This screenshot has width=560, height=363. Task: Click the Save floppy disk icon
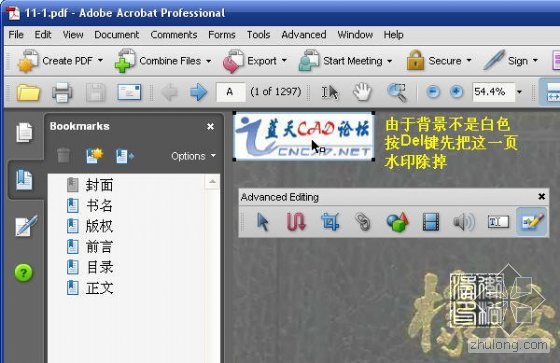pyautogui.click(x=96, y=92)
